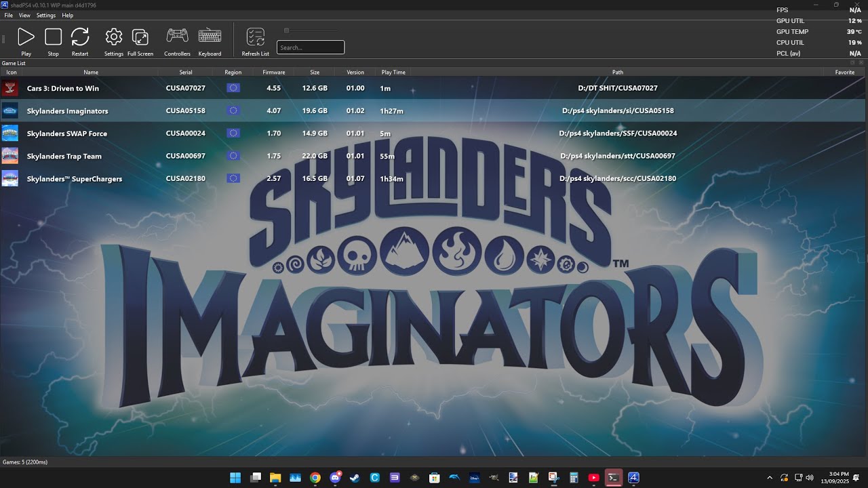Click the Play button icon
The height and width of the screenshot is (488, 868).
coord(26,37)
